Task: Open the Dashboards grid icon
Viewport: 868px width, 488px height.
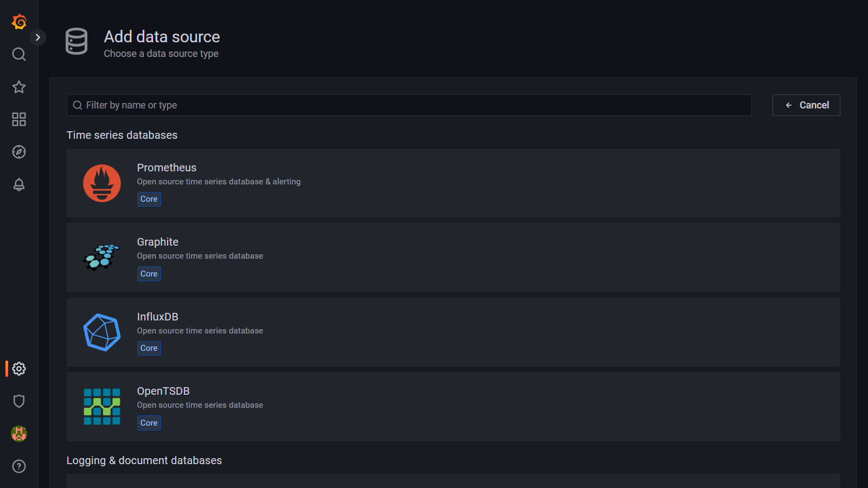Action: click(19, 119)
